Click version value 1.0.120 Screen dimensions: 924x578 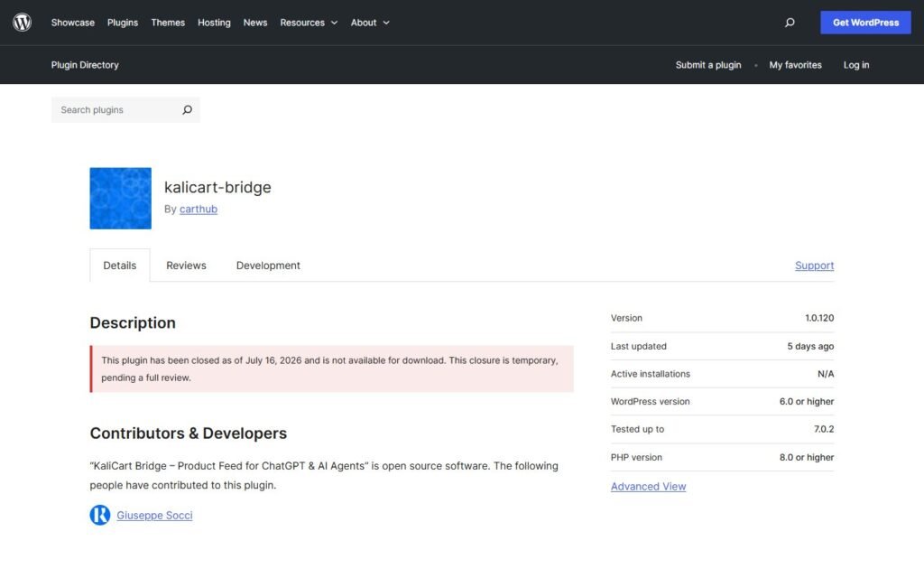click(819, 318)
